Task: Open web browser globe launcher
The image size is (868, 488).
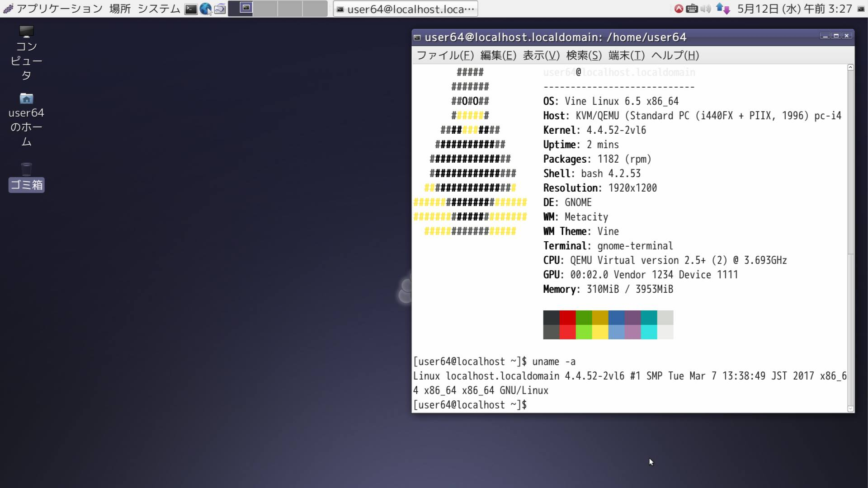Action: 206,9
